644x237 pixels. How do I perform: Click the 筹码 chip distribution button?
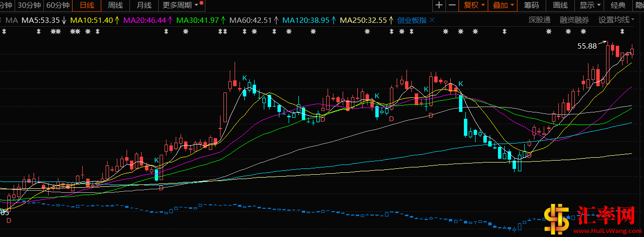pyautogui.click(x=531, y=5)
